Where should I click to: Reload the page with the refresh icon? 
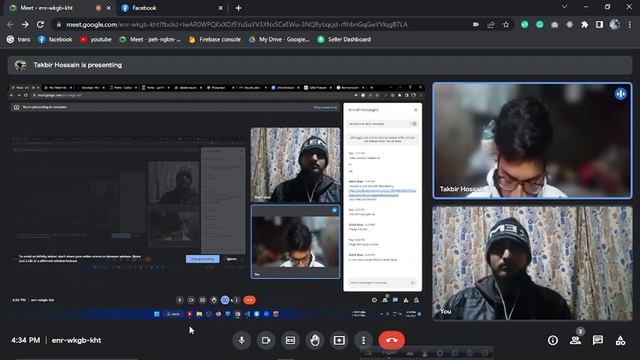[x=40, y=24]
